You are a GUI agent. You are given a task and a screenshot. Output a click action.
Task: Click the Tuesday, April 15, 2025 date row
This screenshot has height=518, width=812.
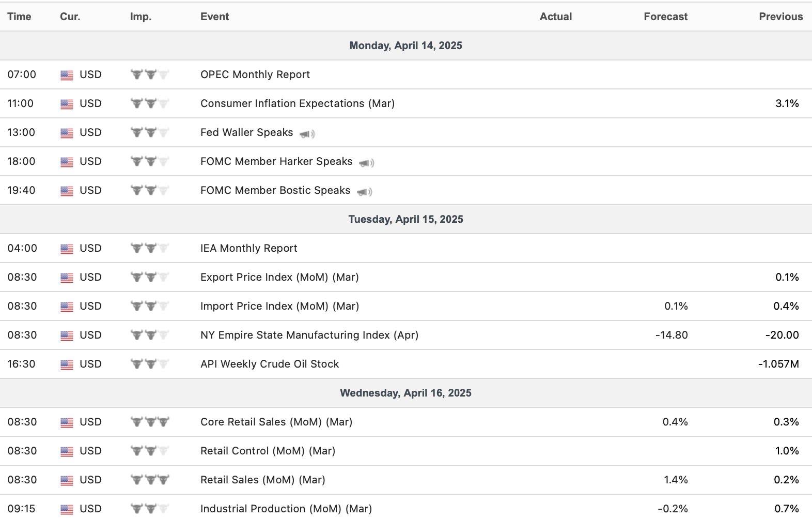coord(405,219)
